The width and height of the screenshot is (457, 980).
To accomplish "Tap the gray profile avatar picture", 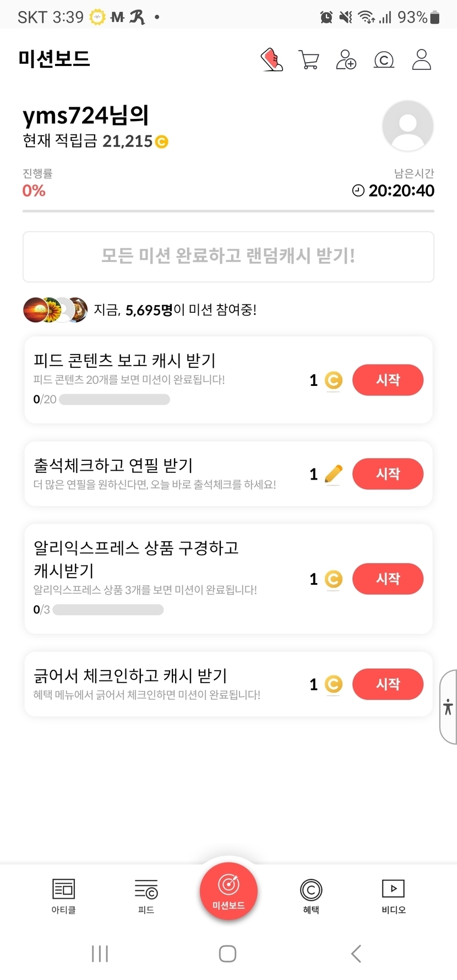I will (407, 126).
